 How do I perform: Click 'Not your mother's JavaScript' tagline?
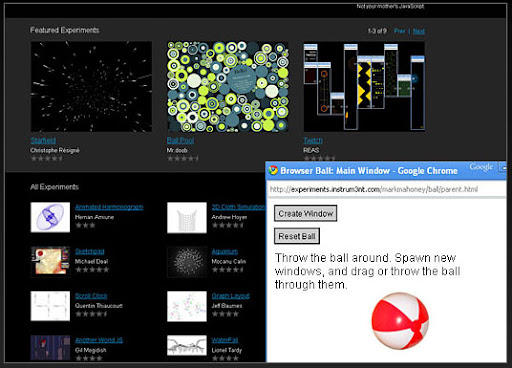[390, 6]
